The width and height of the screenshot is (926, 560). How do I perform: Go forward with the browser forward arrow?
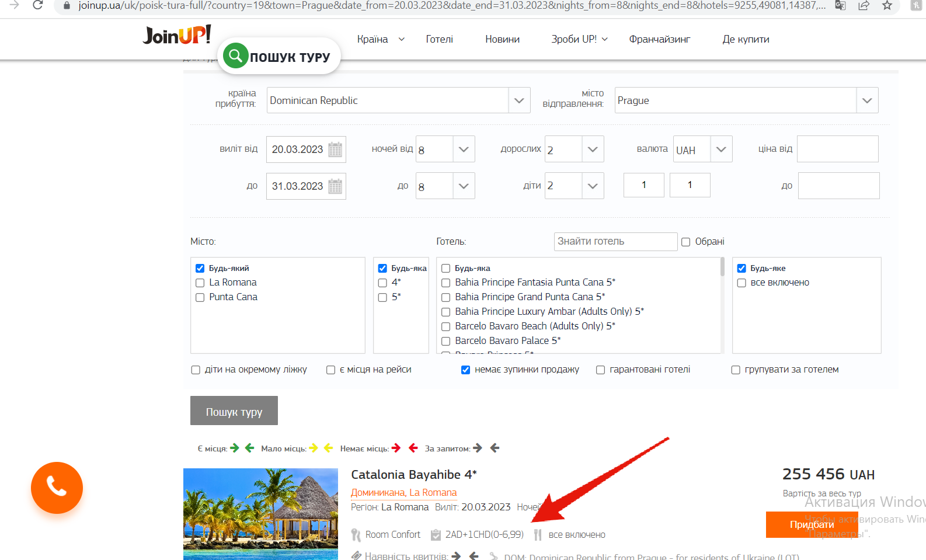tap(15, 5)
